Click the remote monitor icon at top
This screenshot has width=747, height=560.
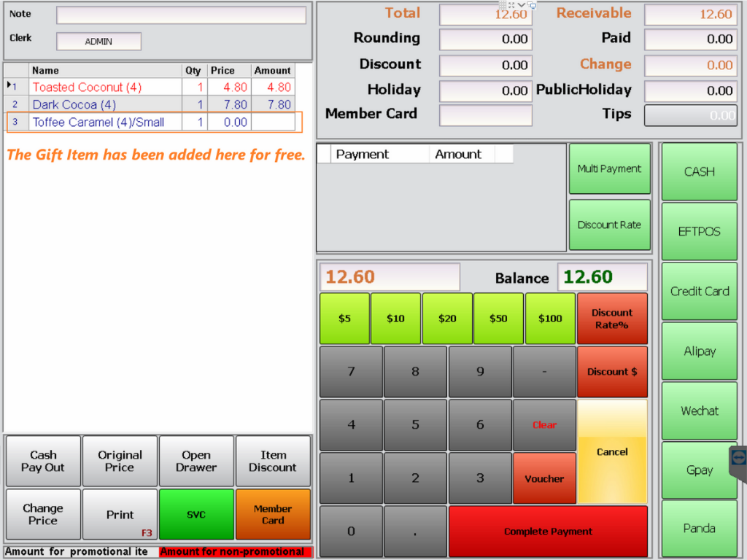pyautogui.click(x=532, y=5)
